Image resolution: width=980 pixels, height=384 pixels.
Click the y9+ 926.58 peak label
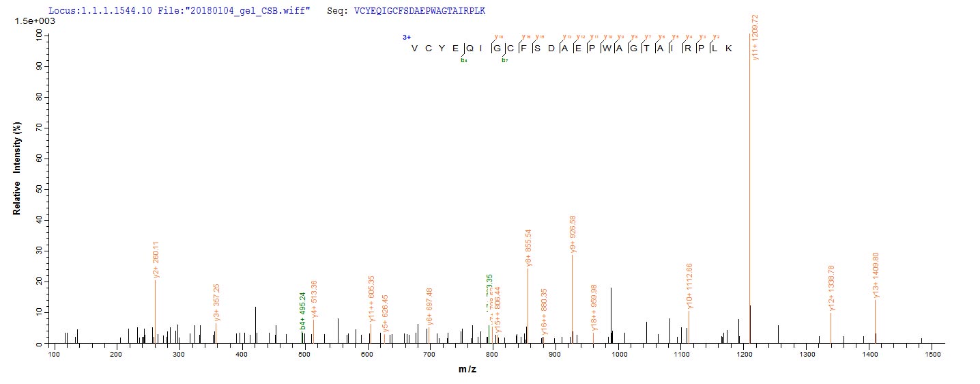click(573, 234)
